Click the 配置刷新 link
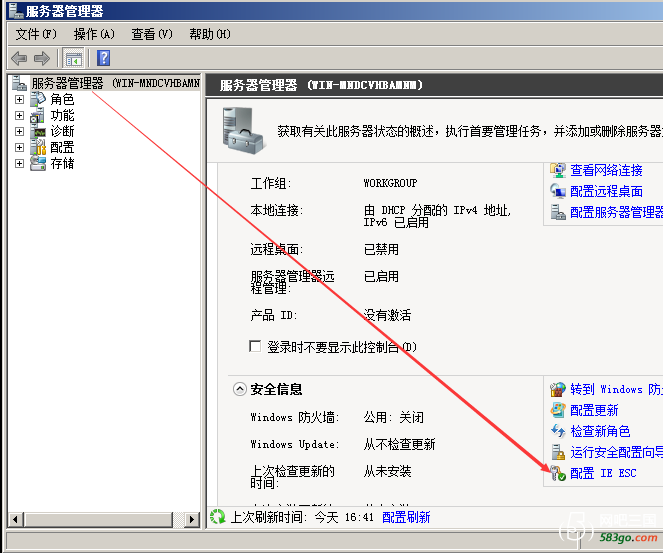 406,517
